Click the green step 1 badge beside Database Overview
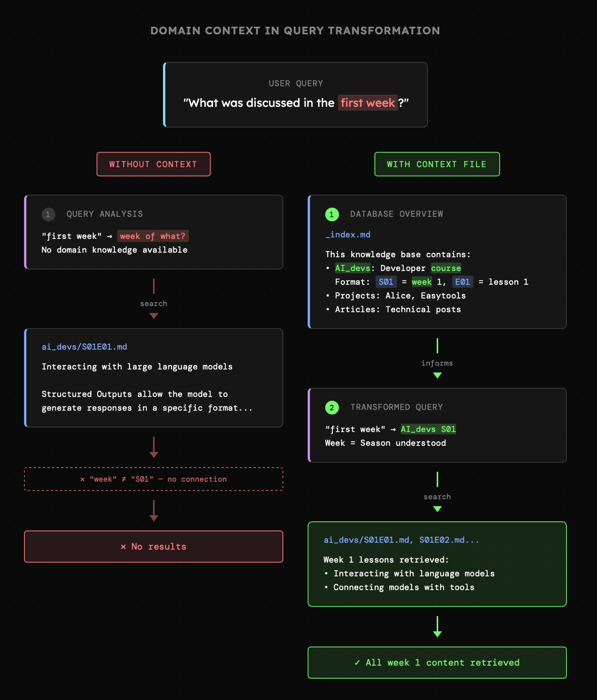Screen dimensions: 597x700 coord(332,214)
